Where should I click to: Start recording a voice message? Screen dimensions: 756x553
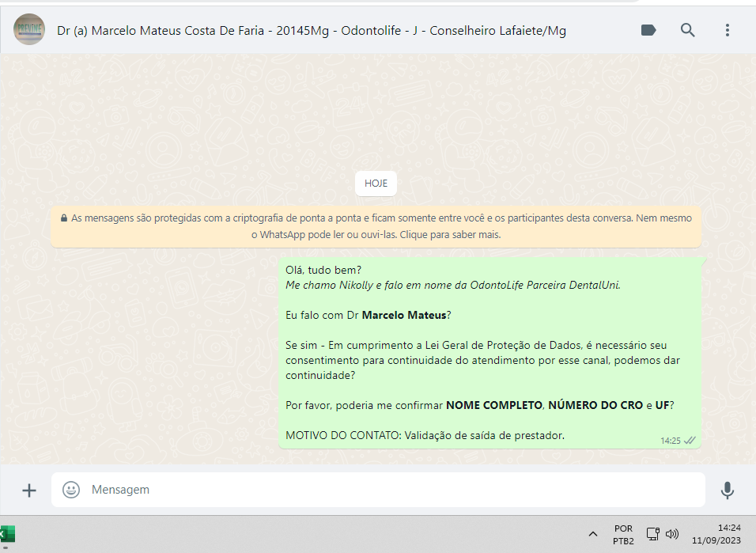[x=727, y=491]
